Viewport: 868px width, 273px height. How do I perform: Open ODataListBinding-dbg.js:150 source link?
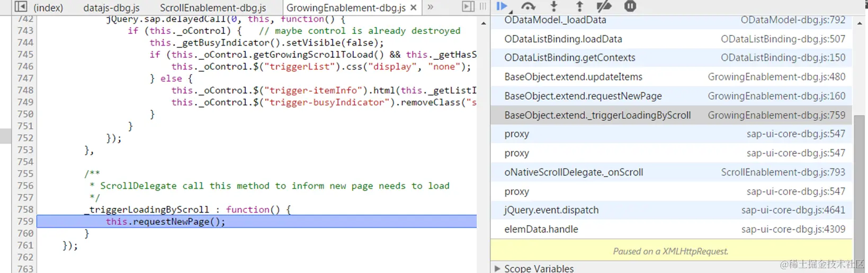pyautogui.click(x=783, y=58)
